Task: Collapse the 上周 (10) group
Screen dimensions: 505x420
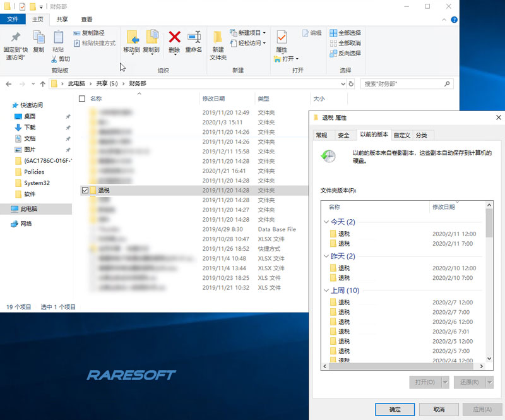Action: pos(326,291)
